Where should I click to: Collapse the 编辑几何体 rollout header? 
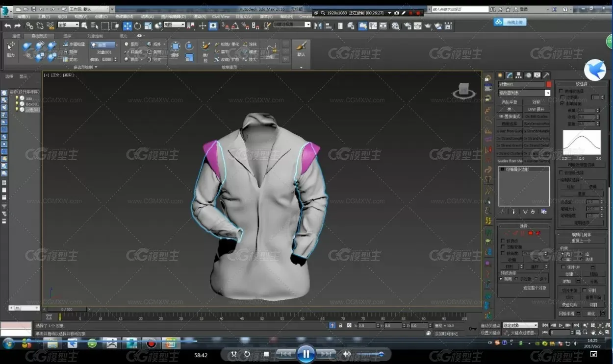point(581,235)
